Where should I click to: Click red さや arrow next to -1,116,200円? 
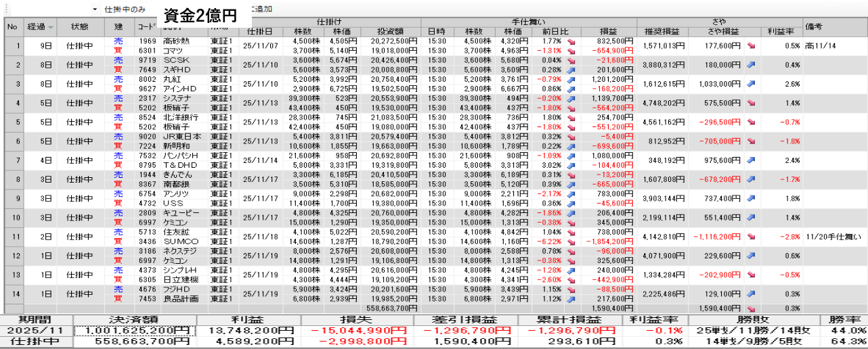tap(751, 237)
